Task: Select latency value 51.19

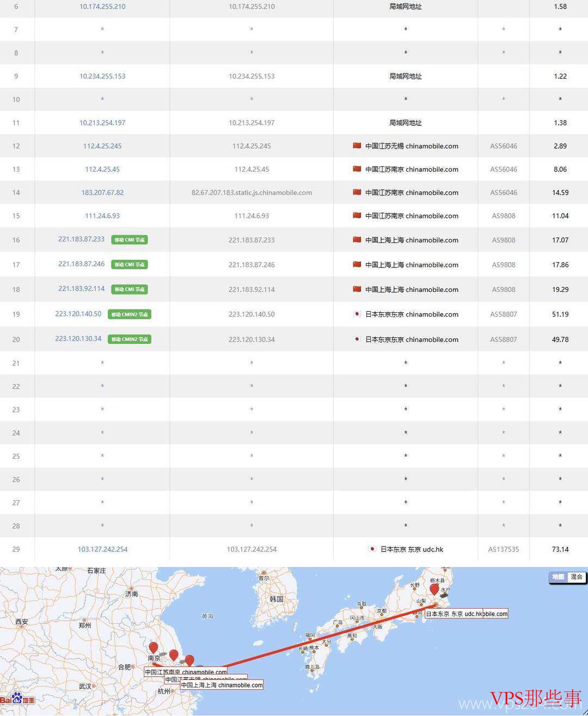Action: point(560,314)
